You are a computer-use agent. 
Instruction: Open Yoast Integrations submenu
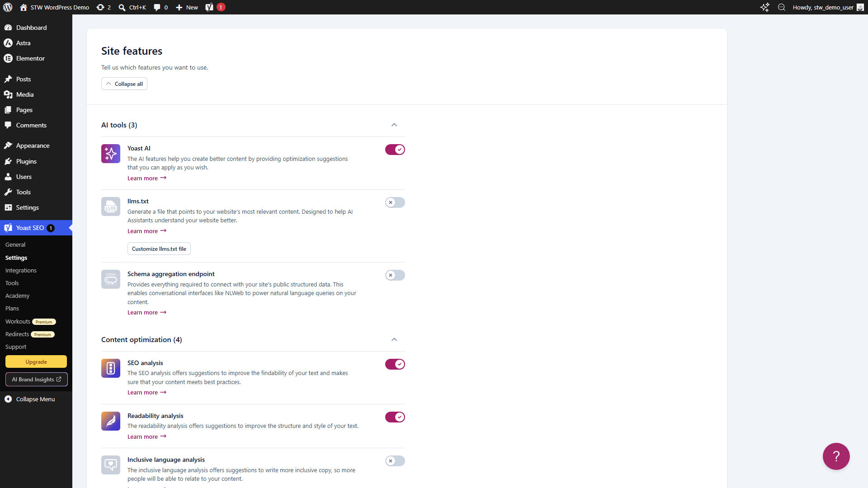point(21,270)
